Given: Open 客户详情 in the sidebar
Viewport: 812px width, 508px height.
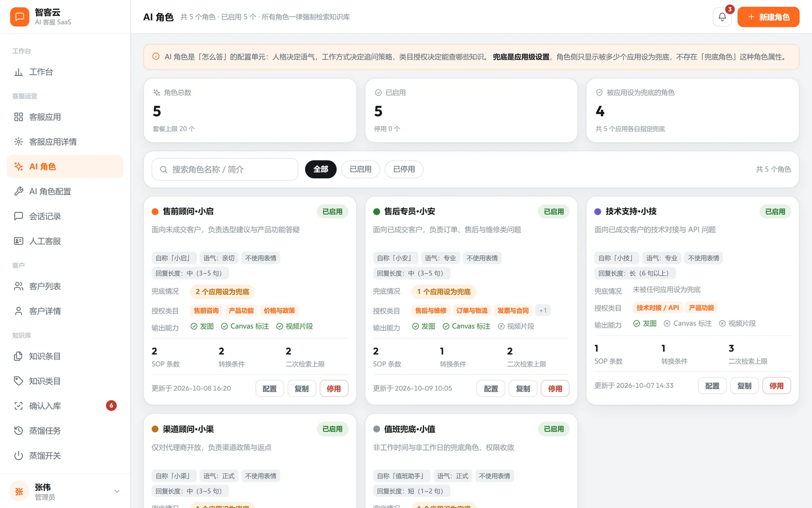Looking at the screenshot, I should click(x=65, y=311).
